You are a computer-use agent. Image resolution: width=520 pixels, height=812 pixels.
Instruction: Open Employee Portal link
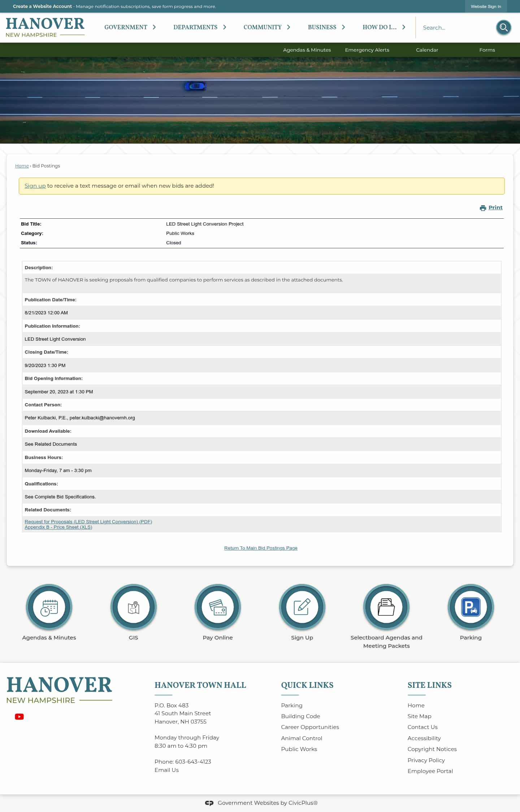tap(430, 771)
